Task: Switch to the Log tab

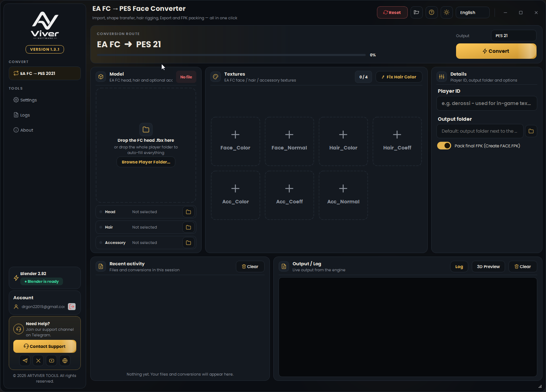Action: pyautogui.click(x=459, y=267)
